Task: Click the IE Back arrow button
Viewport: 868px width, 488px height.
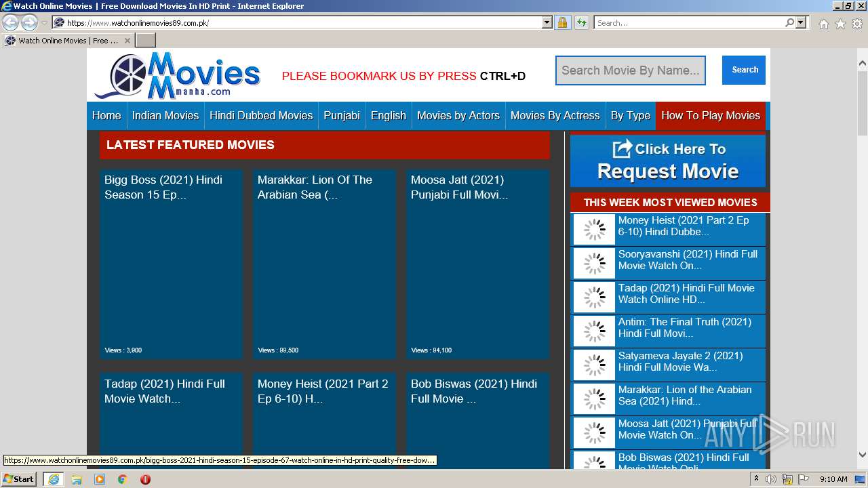Action: [11, 23]
